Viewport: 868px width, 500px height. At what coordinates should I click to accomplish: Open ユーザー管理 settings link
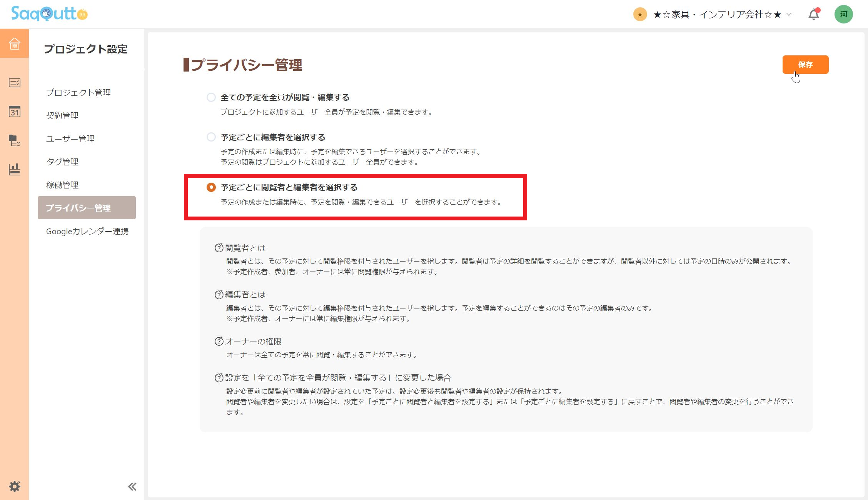tap(71, 139)
